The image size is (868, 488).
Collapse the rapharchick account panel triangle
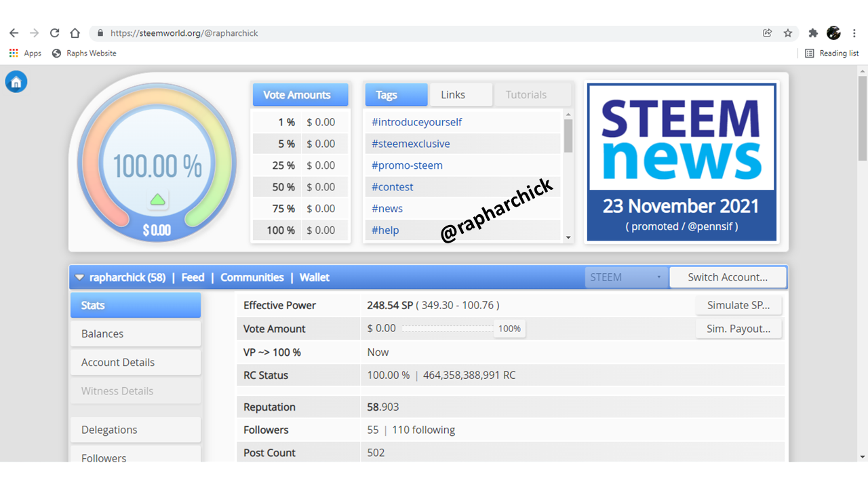click(x=79, y=277)
